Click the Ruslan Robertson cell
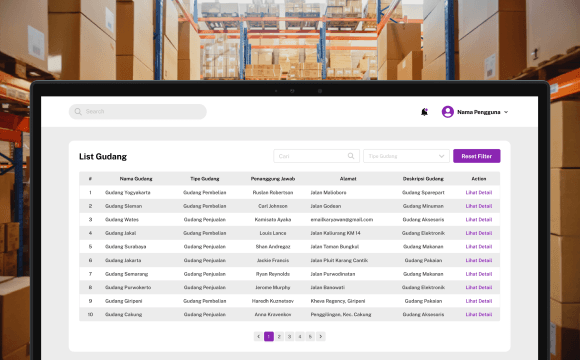580x360 pixels. pyautogui.click(x=273, y=192)
